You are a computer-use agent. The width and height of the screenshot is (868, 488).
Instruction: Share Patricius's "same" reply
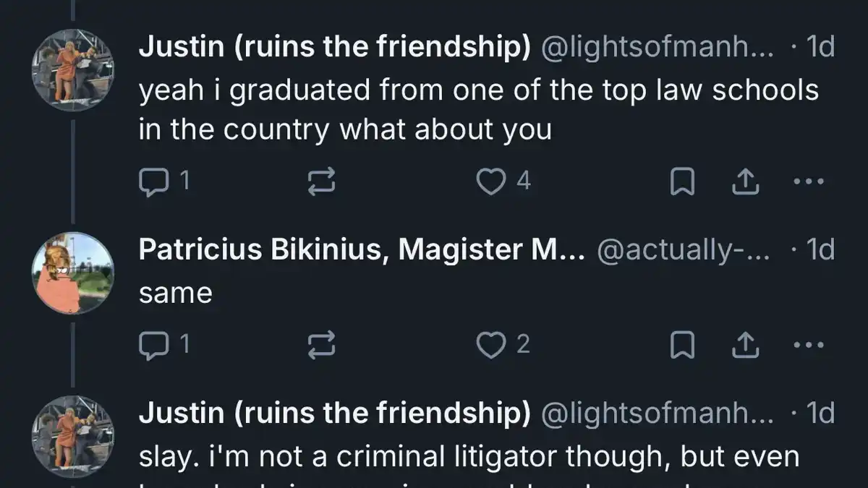(x=746, y=346)
